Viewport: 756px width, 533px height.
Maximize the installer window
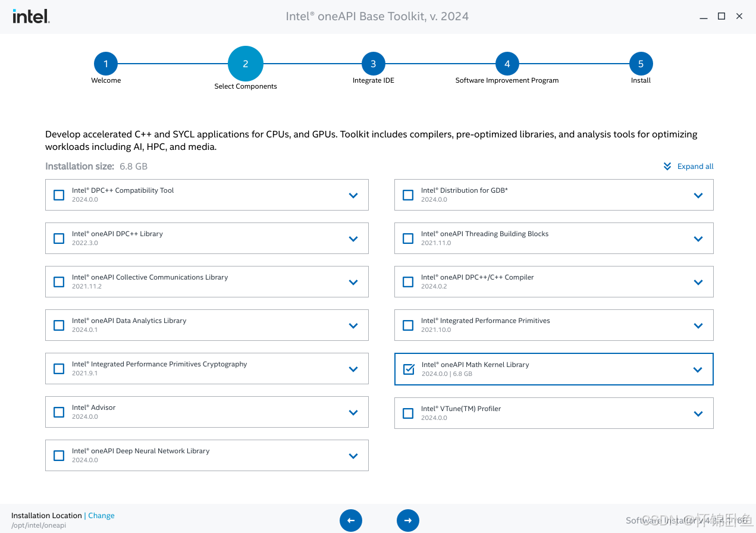point(722,17)
